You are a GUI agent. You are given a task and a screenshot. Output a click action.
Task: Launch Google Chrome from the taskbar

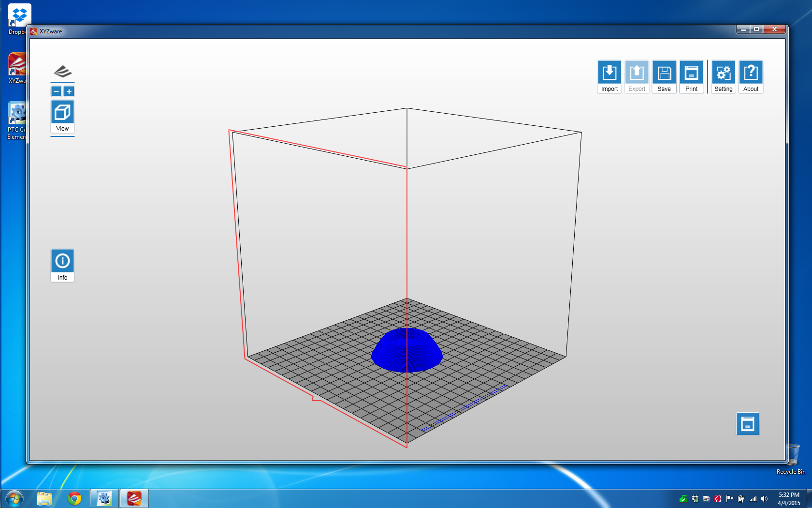click(74, 498)
